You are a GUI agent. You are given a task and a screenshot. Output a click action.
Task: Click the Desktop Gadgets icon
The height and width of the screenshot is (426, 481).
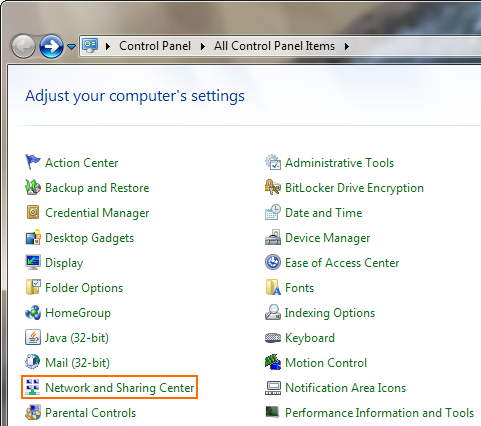coord(33,237)
